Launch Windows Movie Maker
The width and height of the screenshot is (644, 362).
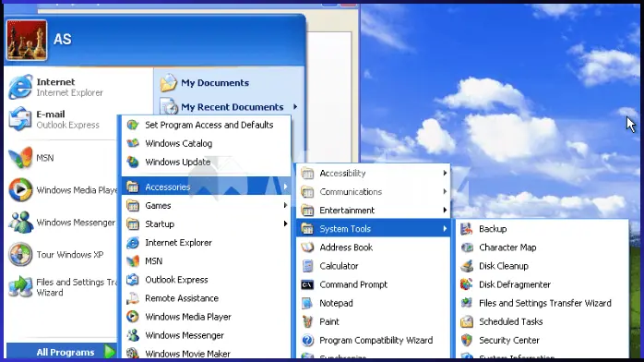(x=207, y=354)
